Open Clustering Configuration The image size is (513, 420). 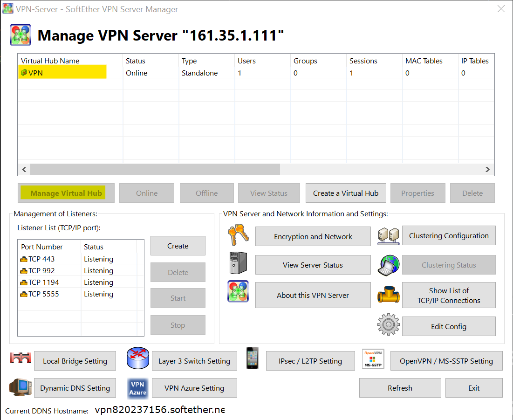pos(449,235)
